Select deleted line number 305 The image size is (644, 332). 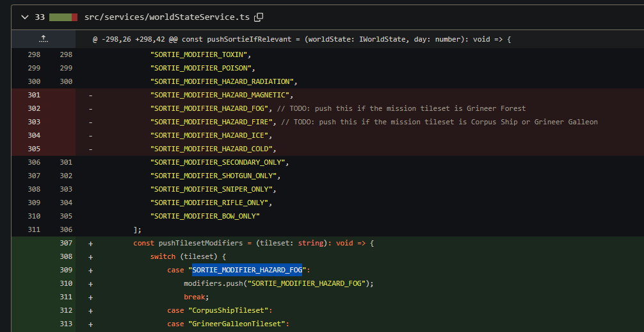[x=34, y=149]
